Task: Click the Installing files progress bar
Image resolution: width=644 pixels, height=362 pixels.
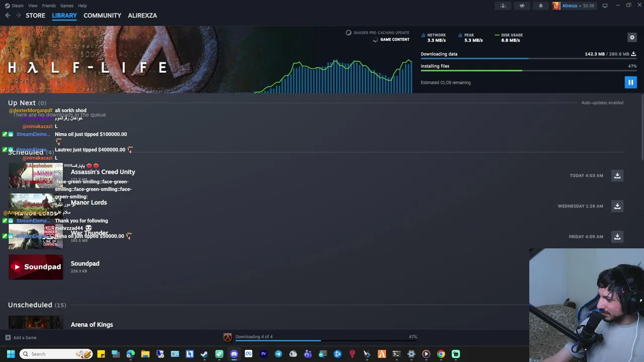Action: click(528, 70)
